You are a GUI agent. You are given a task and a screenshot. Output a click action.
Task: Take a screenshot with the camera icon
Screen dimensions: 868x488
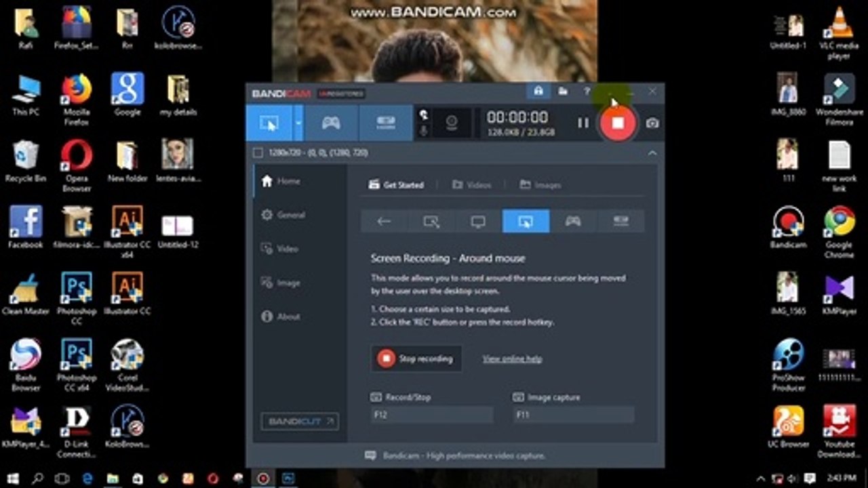click(652, 123)
